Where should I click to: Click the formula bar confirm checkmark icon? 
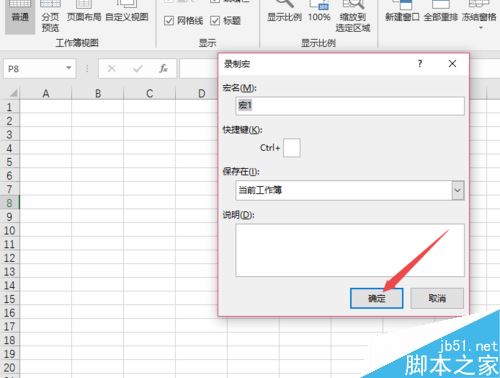click(x=137, y=69)
